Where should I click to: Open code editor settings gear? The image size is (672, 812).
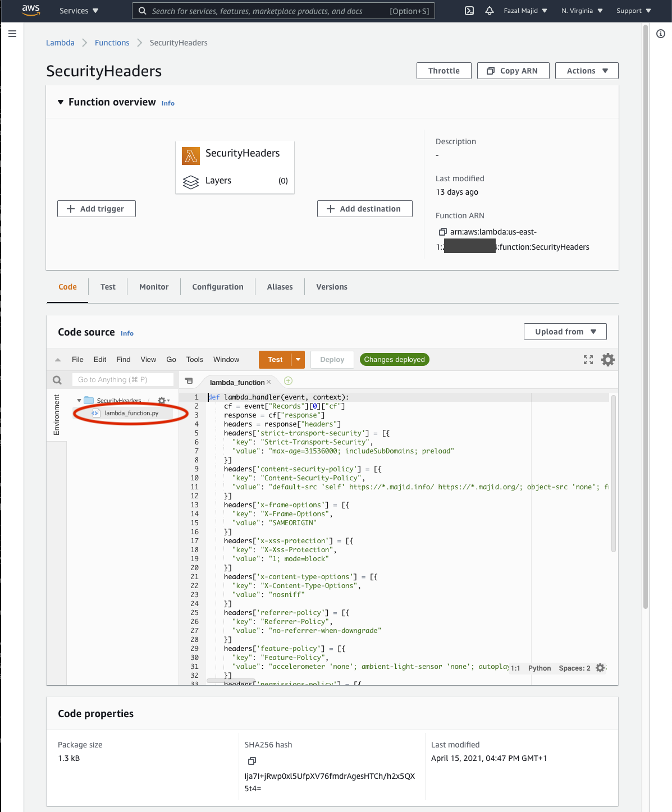[608, 360]
